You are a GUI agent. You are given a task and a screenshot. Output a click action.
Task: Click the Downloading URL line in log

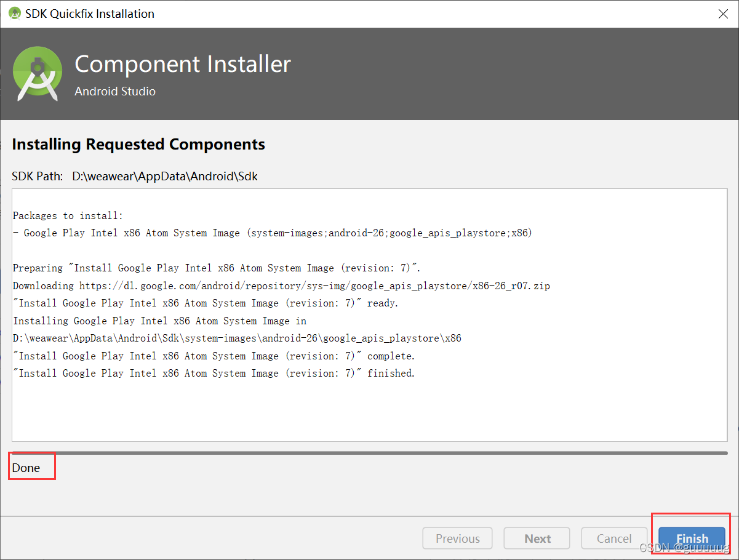281,286
